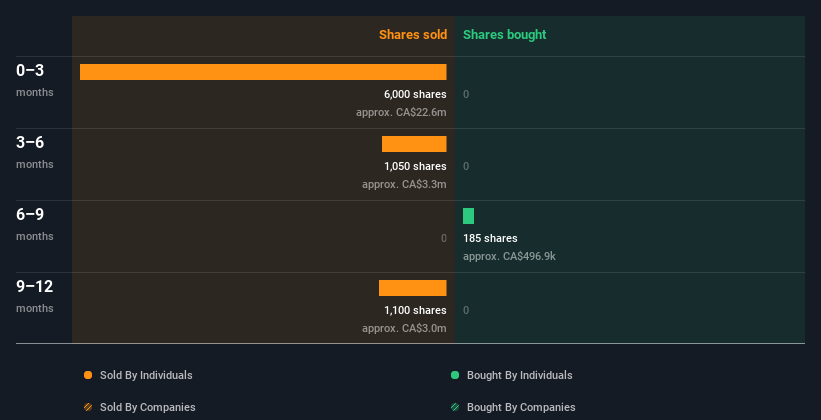
Task: Click the striped Sold By Companies legend icon
Action: [x=88, y=407]
